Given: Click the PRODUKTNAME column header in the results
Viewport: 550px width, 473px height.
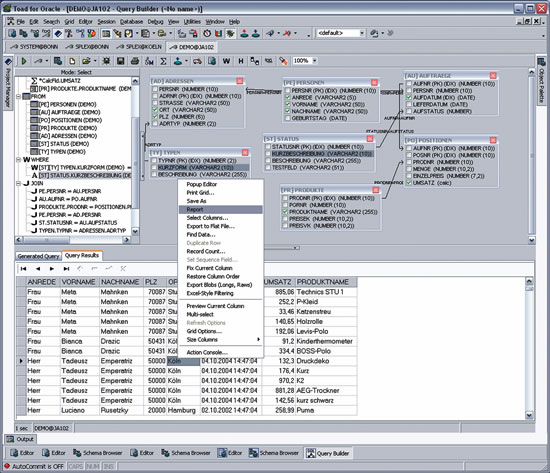Looking at the screenshot, I should coord(326,282).
